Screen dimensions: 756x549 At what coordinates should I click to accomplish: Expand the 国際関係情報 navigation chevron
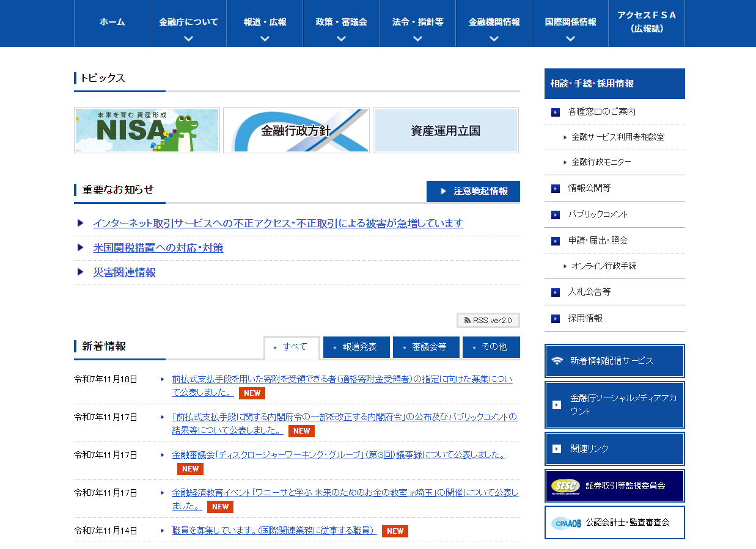(x=570, y=38)
